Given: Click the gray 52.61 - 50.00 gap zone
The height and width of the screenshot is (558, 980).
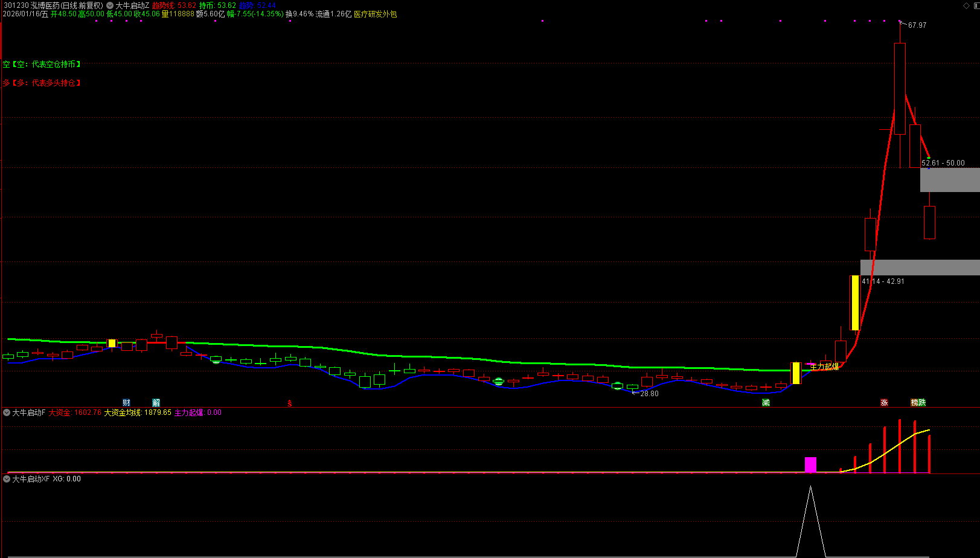Looking at the screenshot, I should 949,180.
